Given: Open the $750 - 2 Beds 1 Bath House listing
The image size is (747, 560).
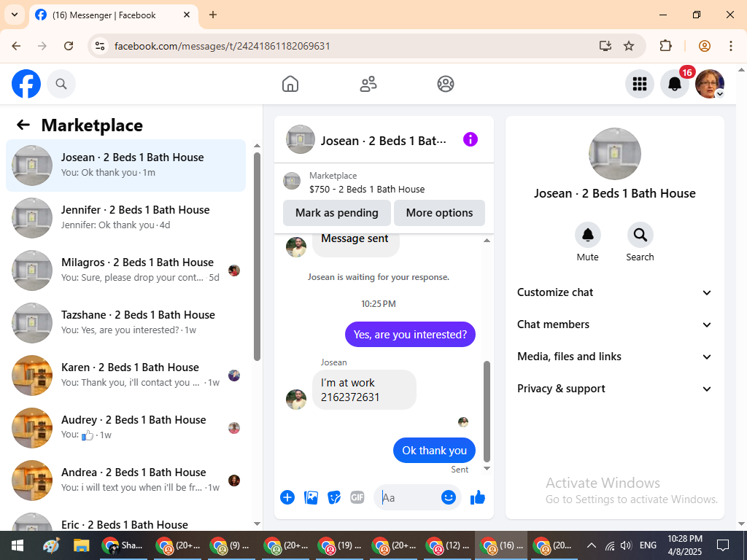Looking at the screenshot, I should tap(367, 189).
